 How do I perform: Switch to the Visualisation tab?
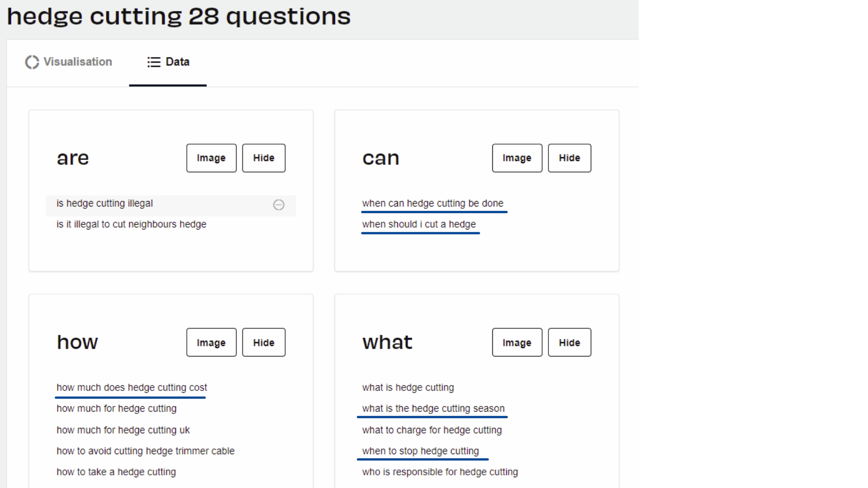(69, 62)
